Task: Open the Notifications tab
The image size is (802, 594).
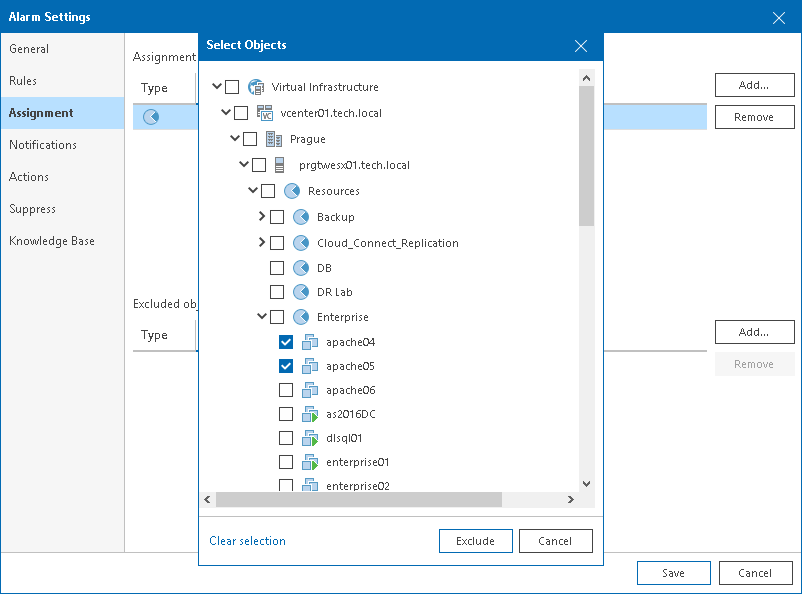Action: [43, 145]
